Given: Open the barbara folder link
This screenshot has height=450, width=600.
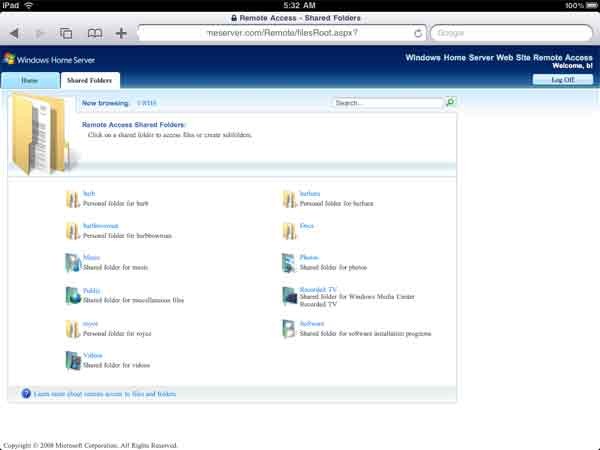Looking at the screenshot, I should [310, 194].
